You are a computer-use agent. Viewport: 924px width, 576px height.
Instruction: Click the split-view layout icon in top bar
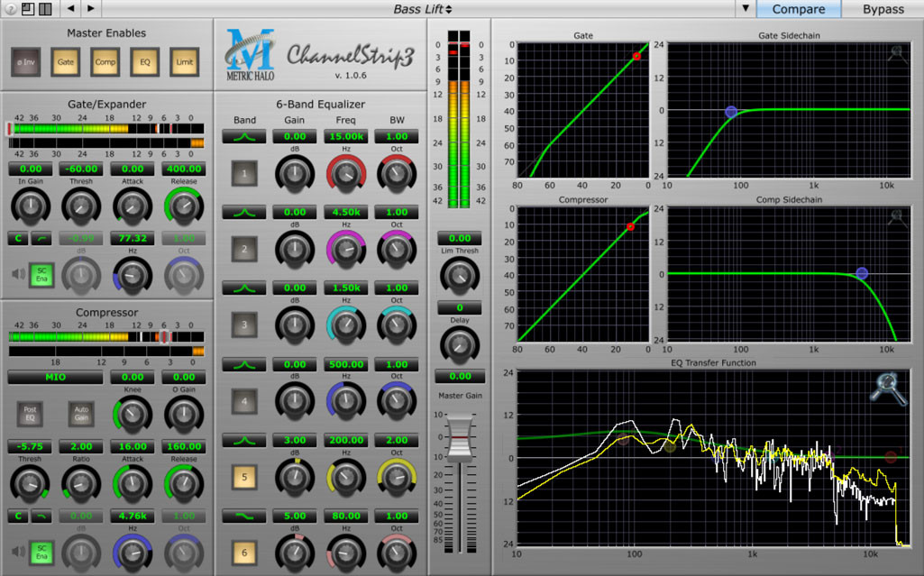pos(44,9)
